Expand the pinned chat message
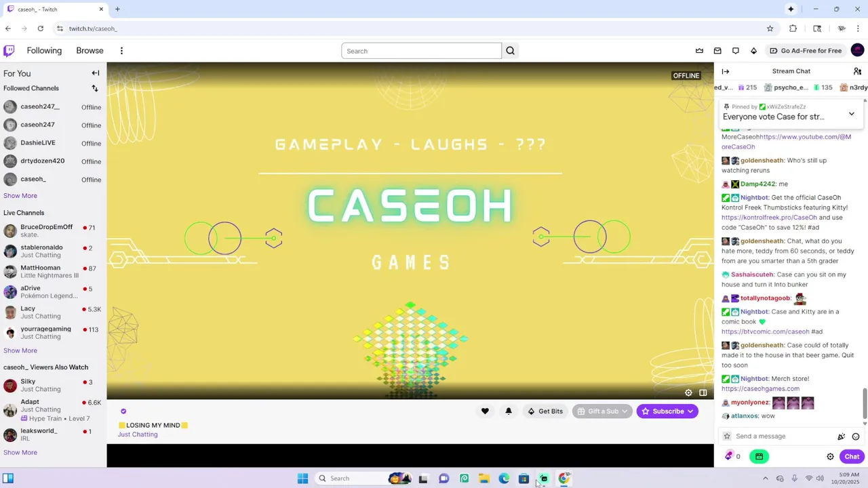The image size is (868, 488). (x=852, y=114)
